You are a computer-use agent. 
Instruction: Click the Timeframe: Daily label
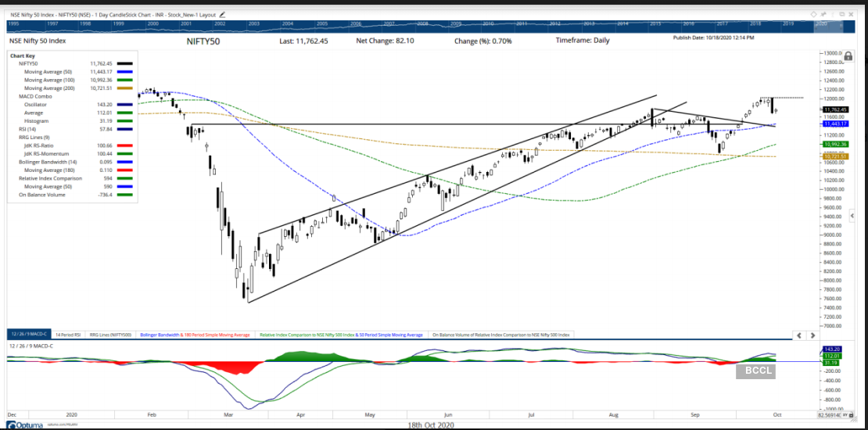pos(583,41)
